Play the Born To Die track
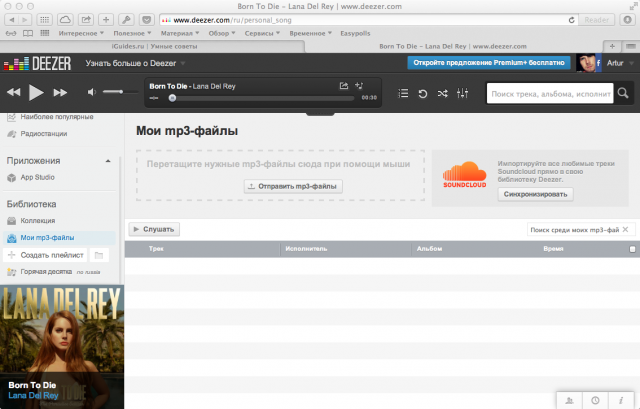 coord(36,93)
